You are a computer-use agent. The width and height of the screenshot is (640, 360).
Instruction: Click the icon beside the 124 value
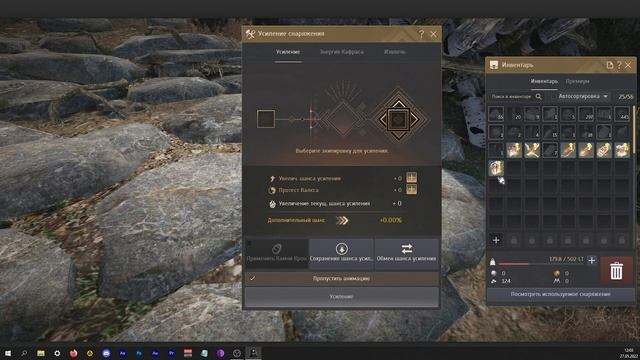click(493, 281)
